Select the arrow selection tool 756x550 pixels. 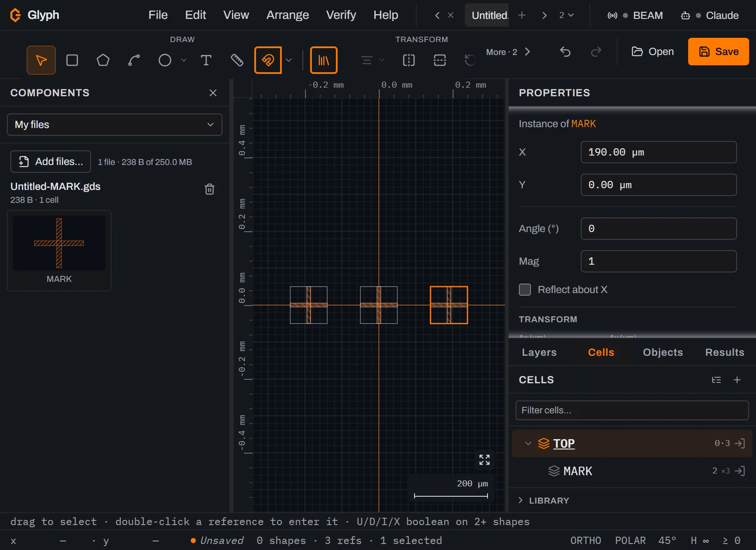41,60
